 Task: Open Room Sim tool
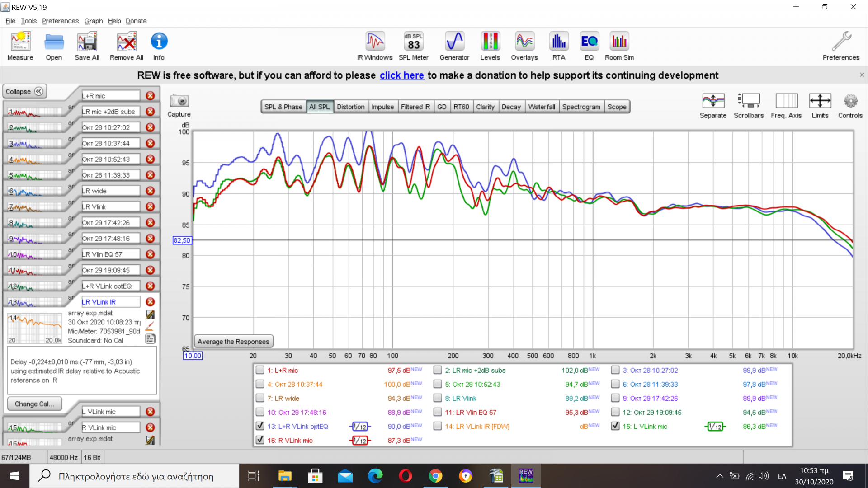(619, 46)
